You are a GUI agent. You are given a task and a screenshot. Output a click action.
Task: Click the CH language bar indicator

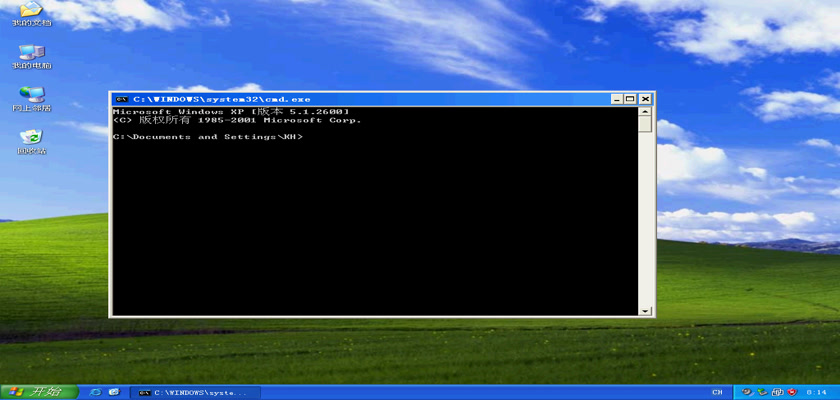(717, 392)
